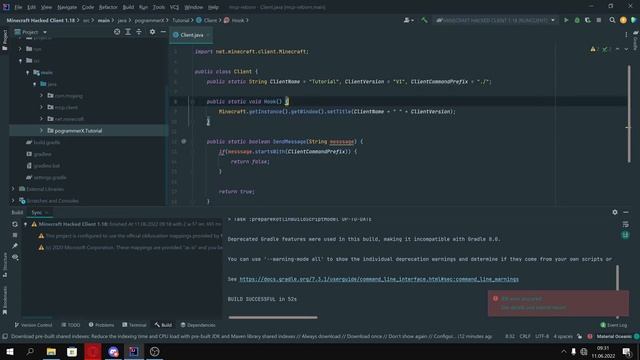Expand Scratches and Consoles node

click(13, 201)
